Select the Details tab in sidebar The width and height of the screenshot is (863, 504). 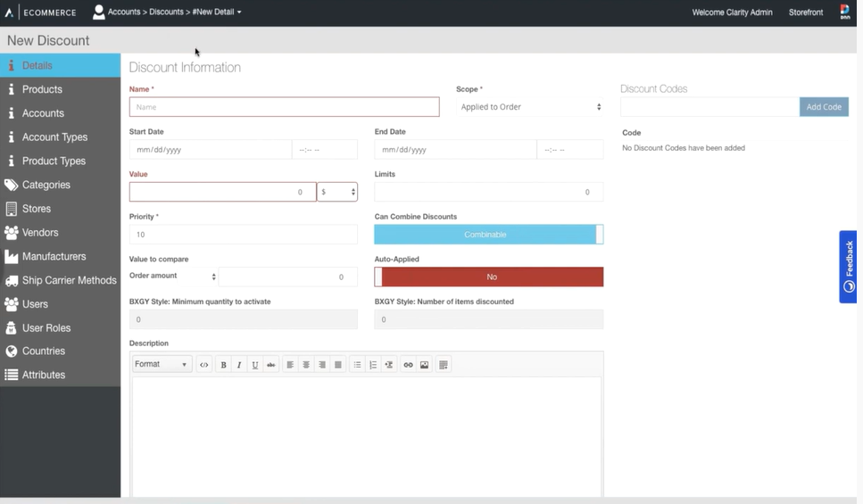[x=60, y=65]
